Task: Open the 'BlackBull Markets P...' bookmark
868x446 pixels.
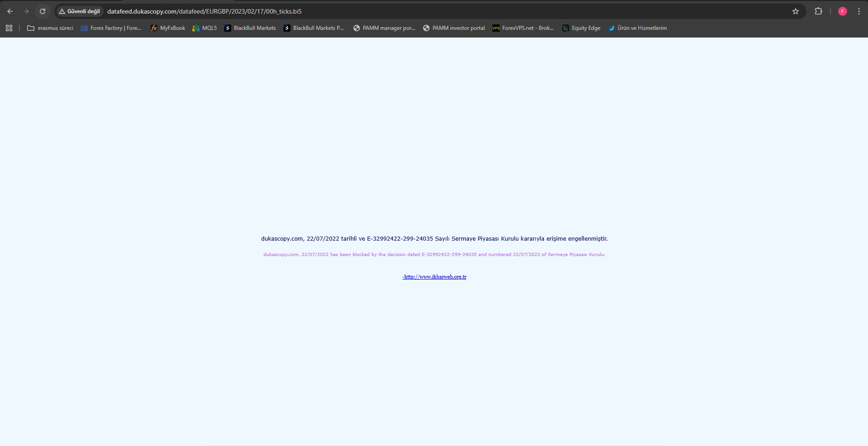Action: click(x=314, y=28)
